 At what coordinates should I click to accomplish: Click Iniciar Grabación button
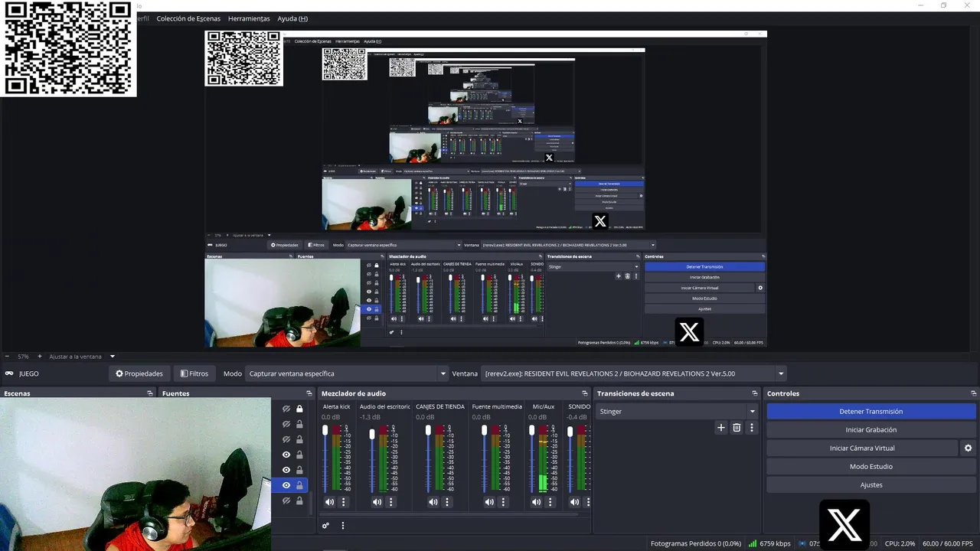[871, 430]
